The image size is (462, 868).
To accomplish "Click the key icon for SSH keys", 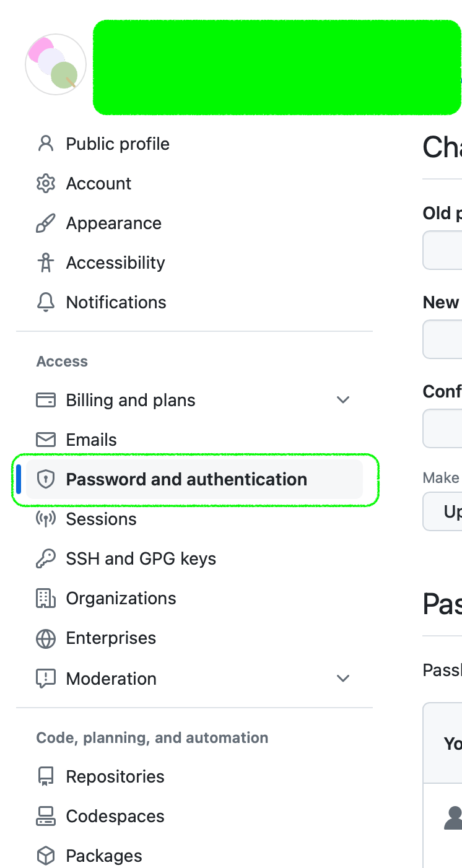I will (46, 558).
